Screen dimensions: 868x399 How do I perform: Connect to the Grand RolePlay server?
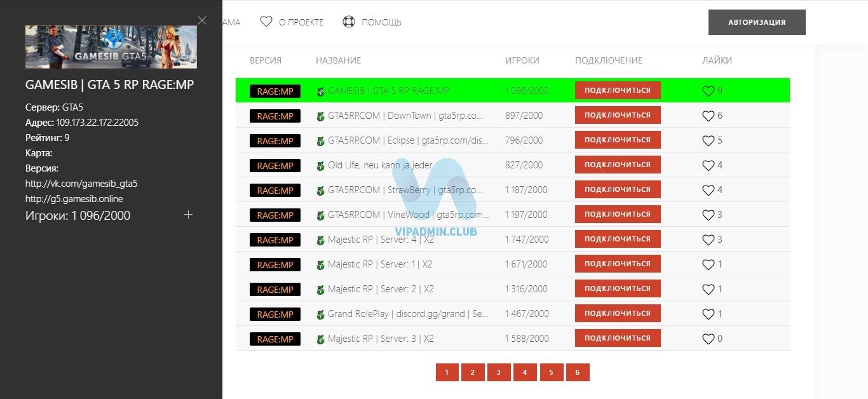(618, 313)
